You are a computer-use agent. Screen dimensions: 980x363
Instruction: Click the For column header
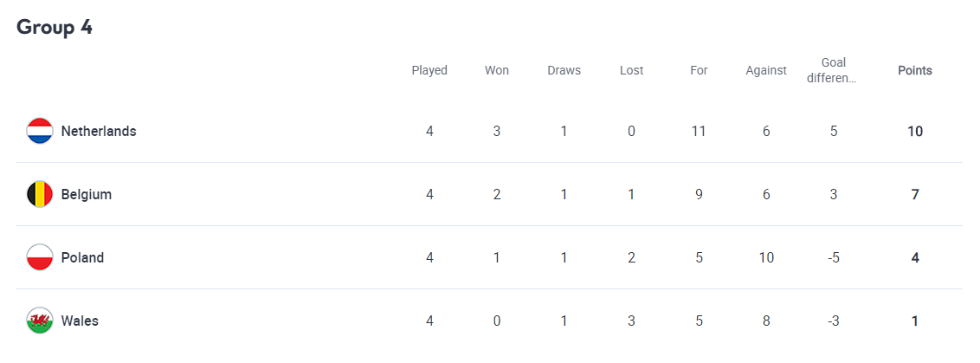point(699,71)
